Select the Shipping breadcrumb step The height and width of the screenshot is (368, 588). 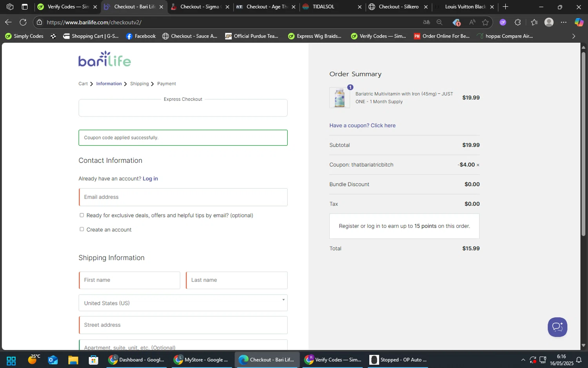(140, 84)
